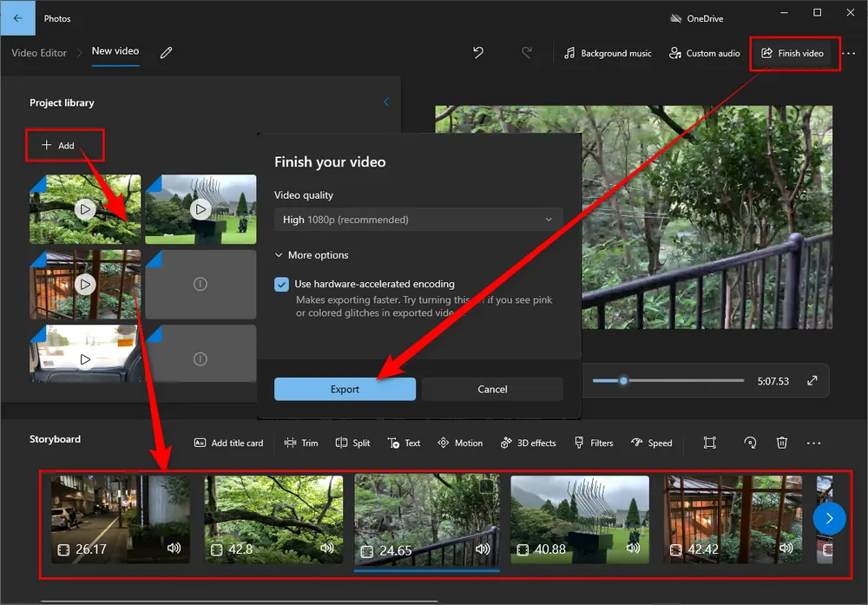
Task: Uncheck Use hardware-accelerated encoding
Action: click(281, 285)
